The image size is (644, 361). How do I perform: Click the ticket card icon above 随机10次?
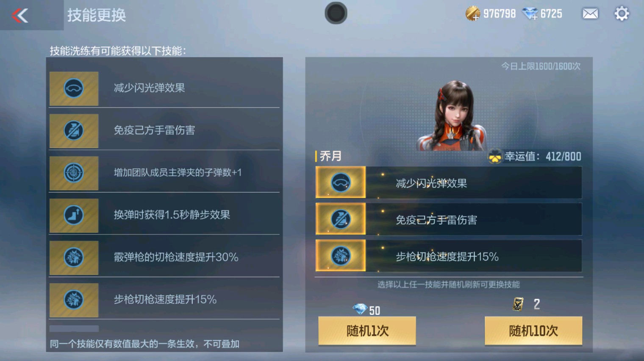tap(518, 304)
